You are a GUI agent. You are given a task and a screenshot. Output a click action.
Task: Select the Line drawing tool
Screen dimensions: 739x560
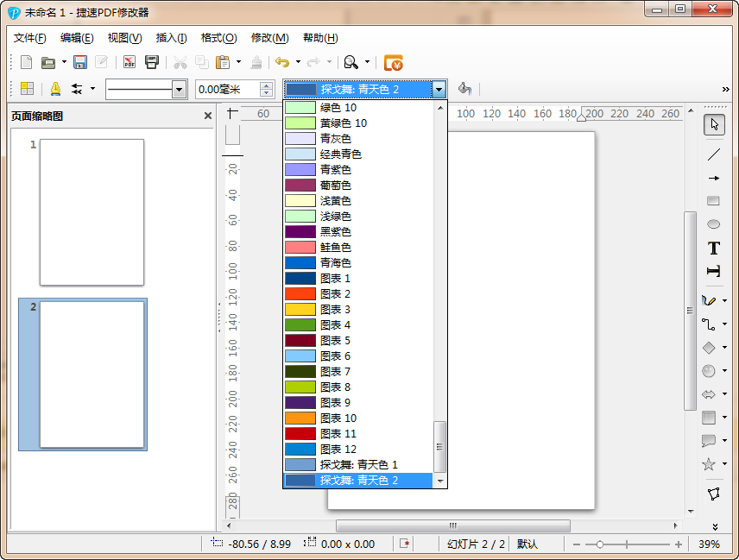(x=713, y=155)
